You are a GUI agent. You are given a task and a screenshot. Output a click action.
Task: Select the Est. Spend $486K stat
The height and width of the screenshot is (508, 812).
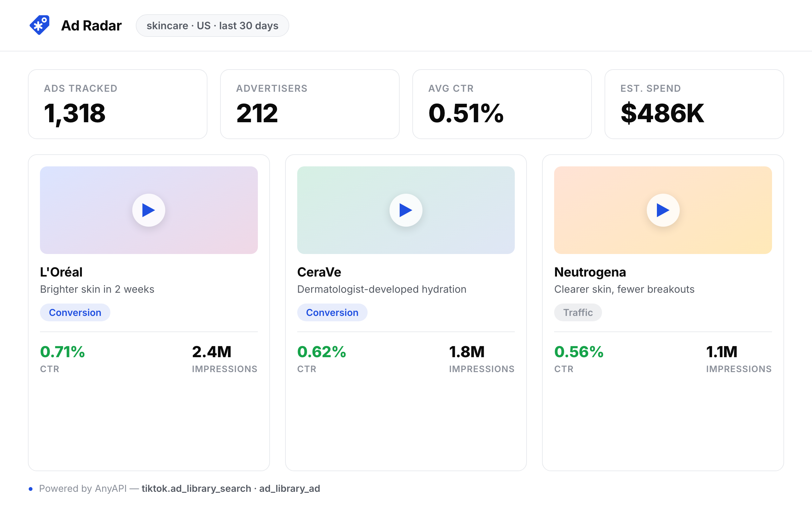tap(694, 104)
